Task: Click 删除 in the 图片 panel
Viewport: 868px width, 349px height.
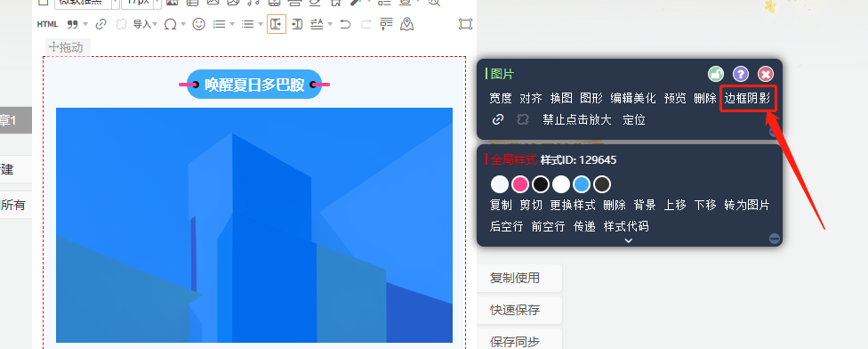Action: (x=705, y=99)
